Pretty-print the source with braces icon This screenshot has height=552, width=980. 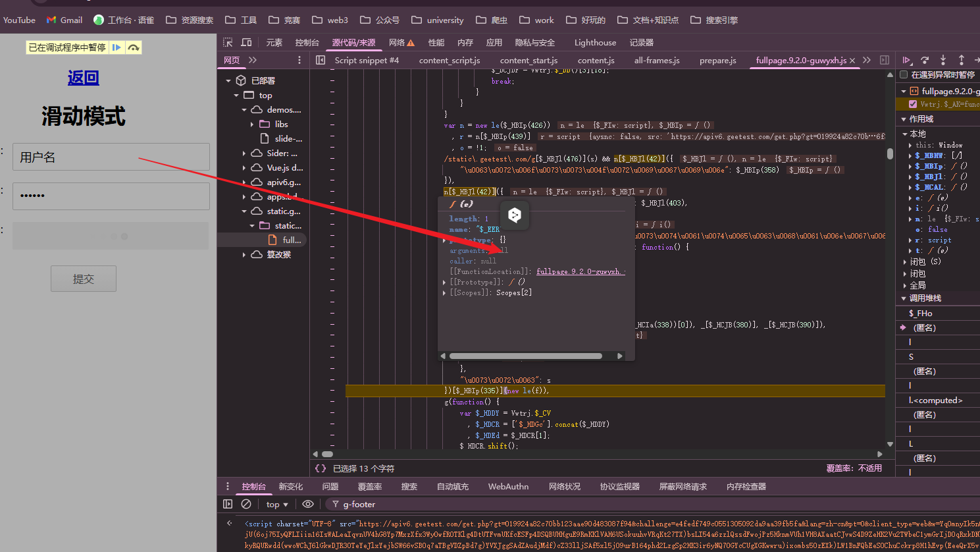pyautogui.click(x=321, y=468)
